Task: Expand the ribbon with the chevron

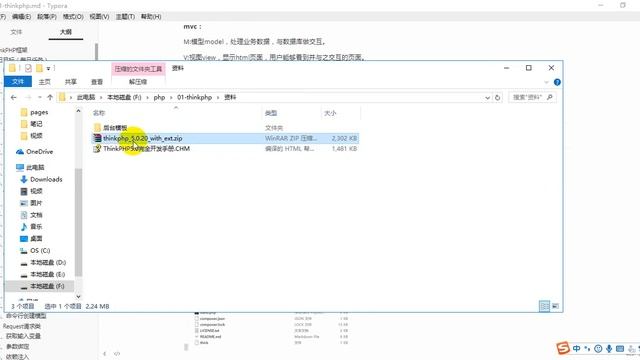Action: (x=546, y=82)
